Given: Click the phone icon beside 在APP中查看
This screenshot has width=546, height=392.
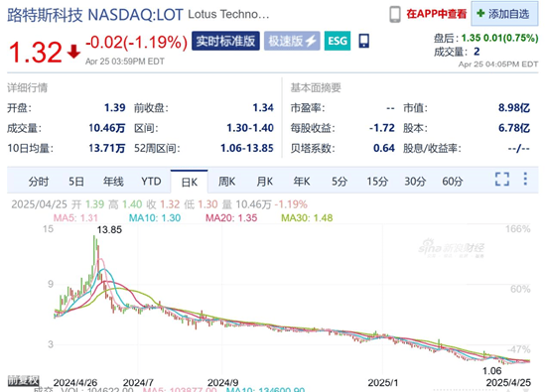Looking at the screenshot, I should 395,14.
